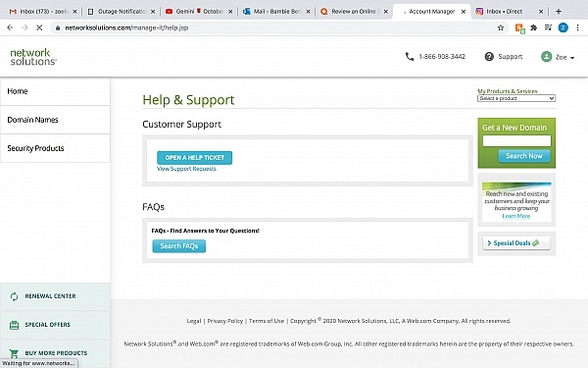Bookmark this page with the star icon
Image resolution: width=588 pixels, height=368 pixels.
point(500,27)
